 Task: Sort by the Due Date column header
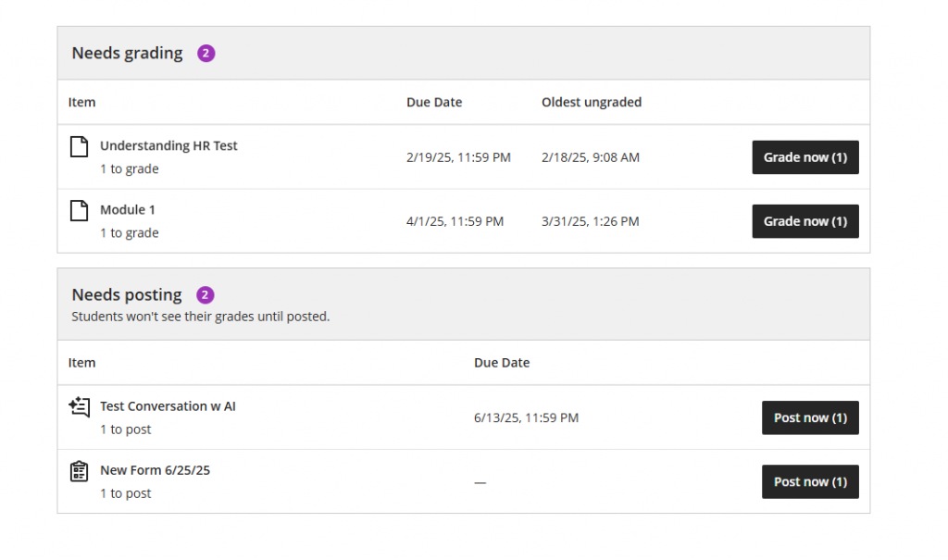pyautogui.click(x=434, y=102)
